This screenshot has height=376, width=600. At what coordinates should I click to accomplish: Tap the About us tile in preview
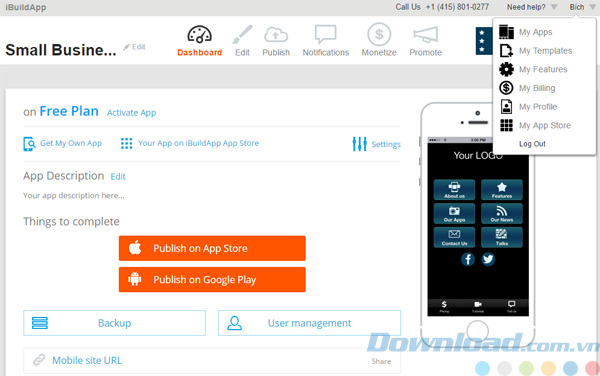coord(454,190)
